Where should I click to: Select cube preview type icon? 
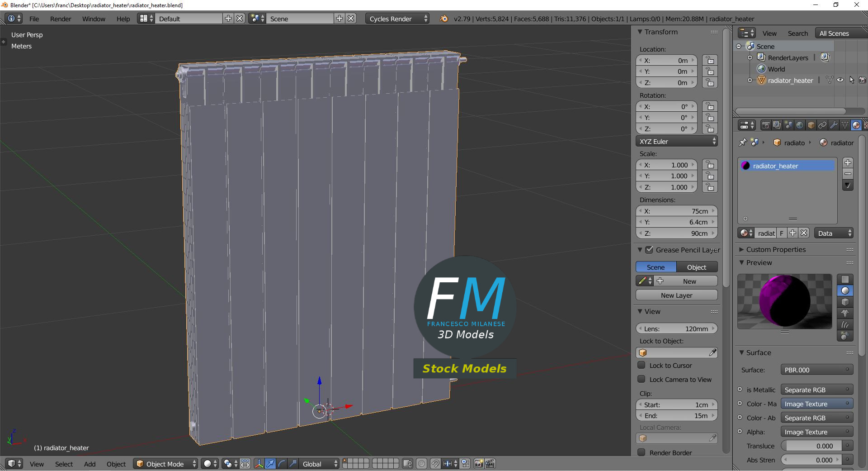tap(845, 302)
